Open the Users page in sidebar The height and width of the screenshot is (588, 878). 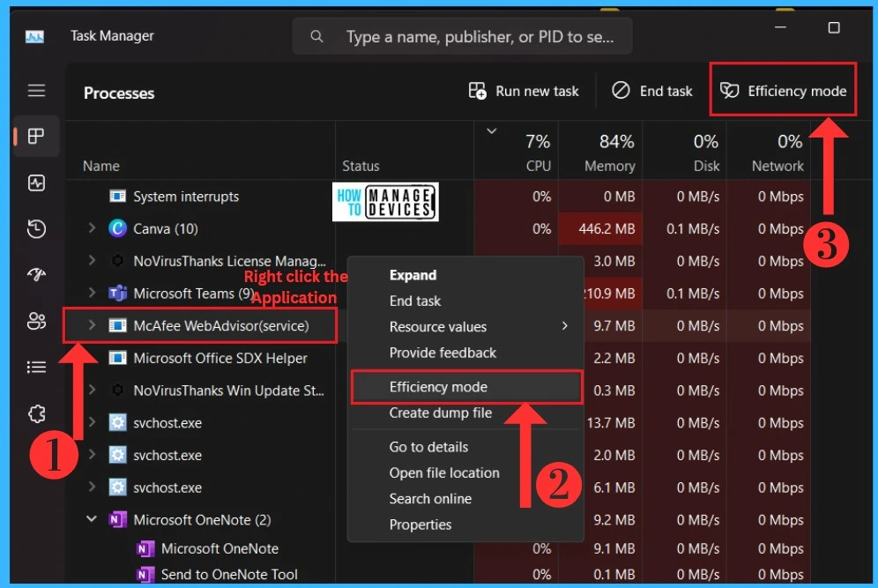tap(36, 321)
